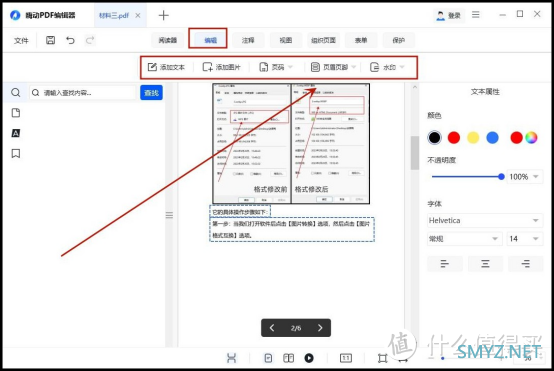Screen dimensions: 554x371
Task: Click the 登录 login button
Action: (449, 16)
